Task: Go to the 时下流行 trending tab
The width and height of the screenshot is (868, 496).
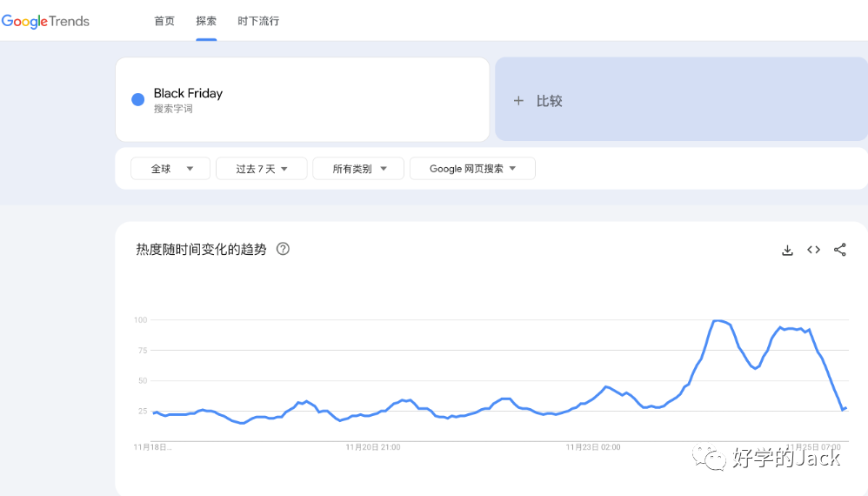Action: coord(258,21)
